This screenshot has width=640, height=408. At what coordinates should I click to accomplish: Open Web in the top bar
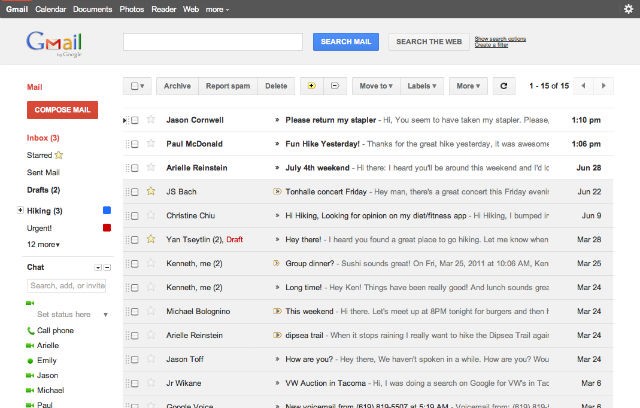(191, 9)
